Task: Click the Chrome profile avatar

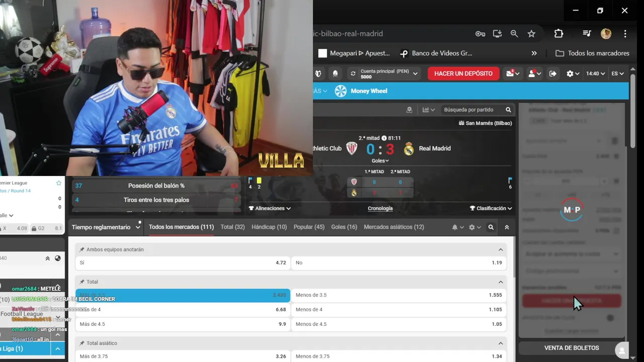Action: click(x=606, y=34)
